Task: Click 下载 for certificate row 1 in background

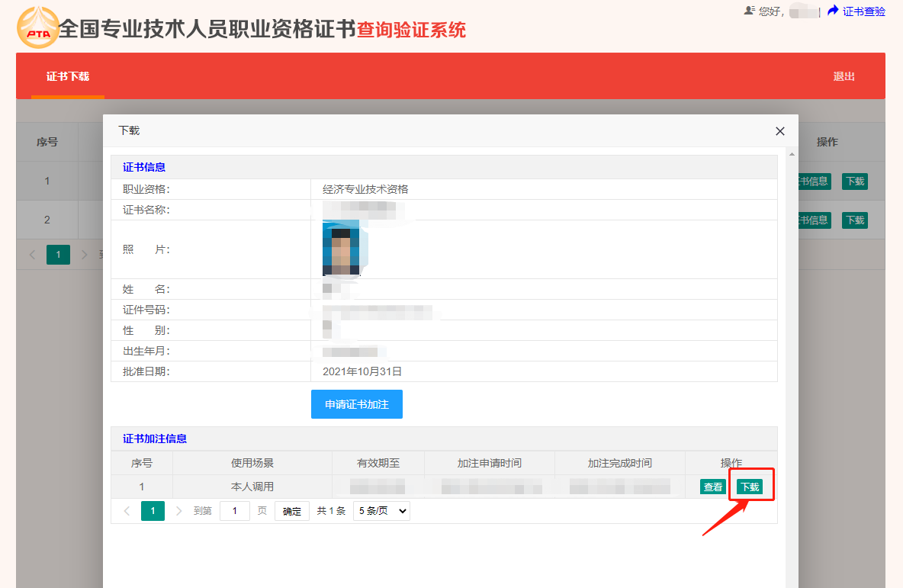Action: point(854,182)
